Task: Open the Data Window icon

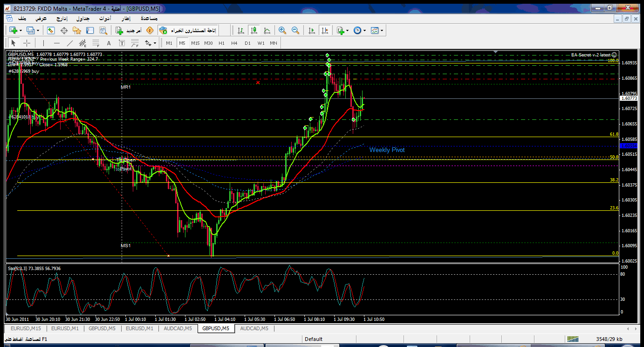Action: 64,30
